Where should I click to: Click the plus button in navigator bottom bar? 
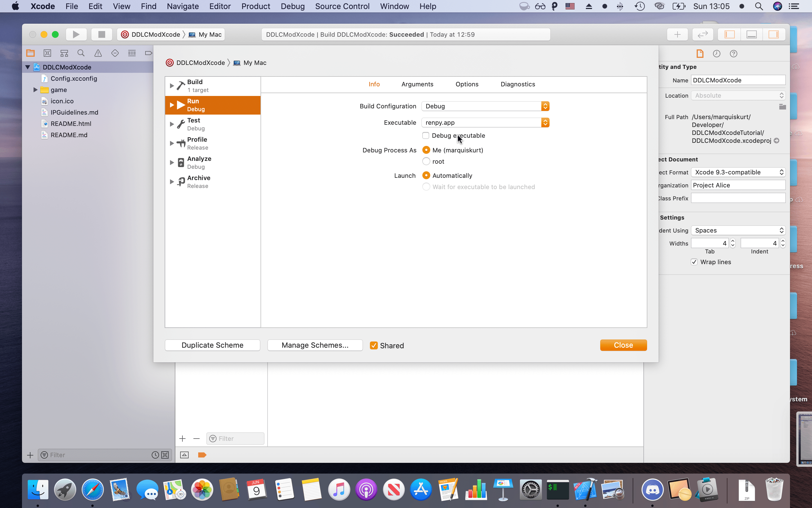click(x=30, y=455)
